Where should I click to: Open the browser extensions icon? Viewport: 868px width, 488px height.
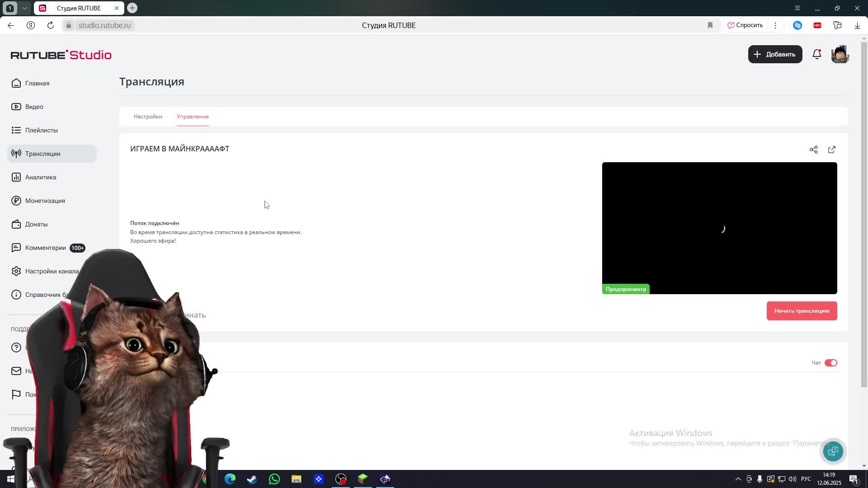(837, 25)
